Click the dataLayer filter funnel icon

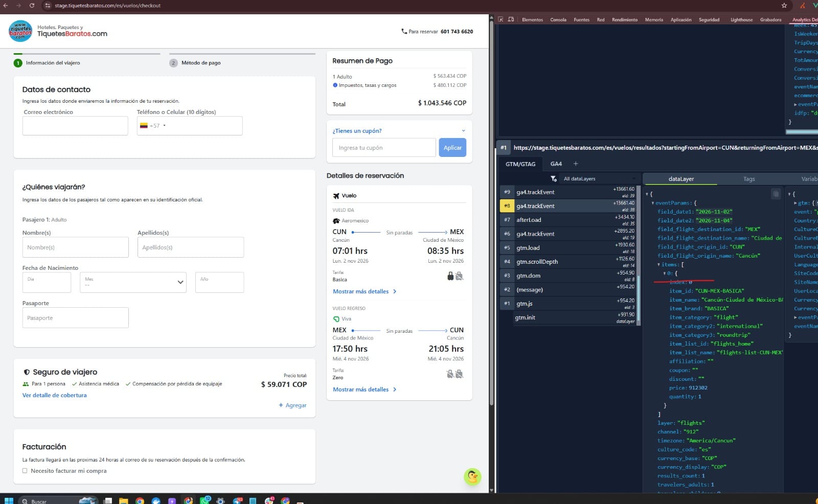click(553, 178)
